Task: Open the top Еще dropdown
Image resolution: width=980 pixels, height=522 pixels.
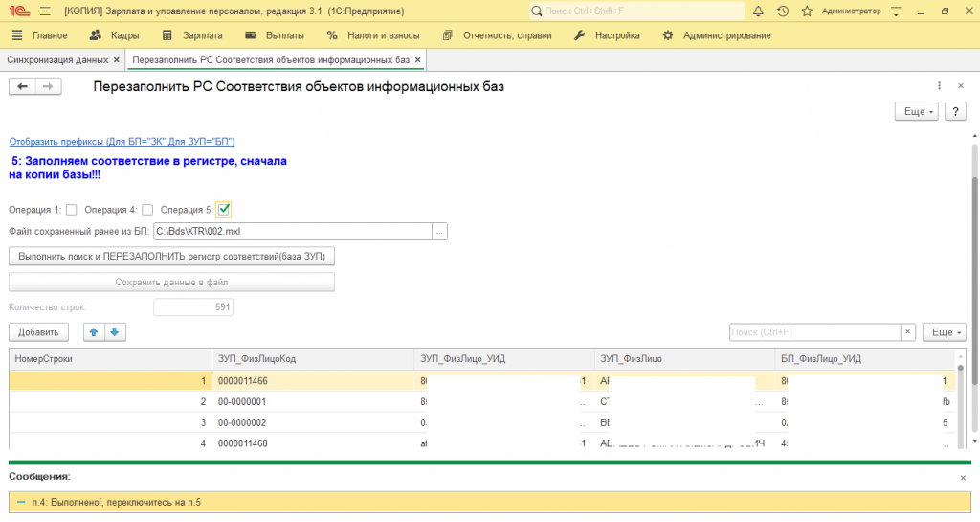Action: tap(916, 111)
